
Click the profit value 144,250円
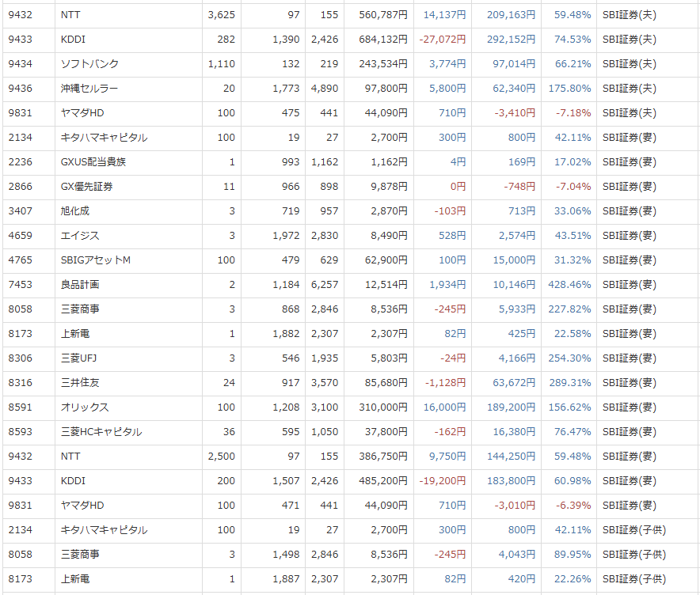(x=511, y=457)
